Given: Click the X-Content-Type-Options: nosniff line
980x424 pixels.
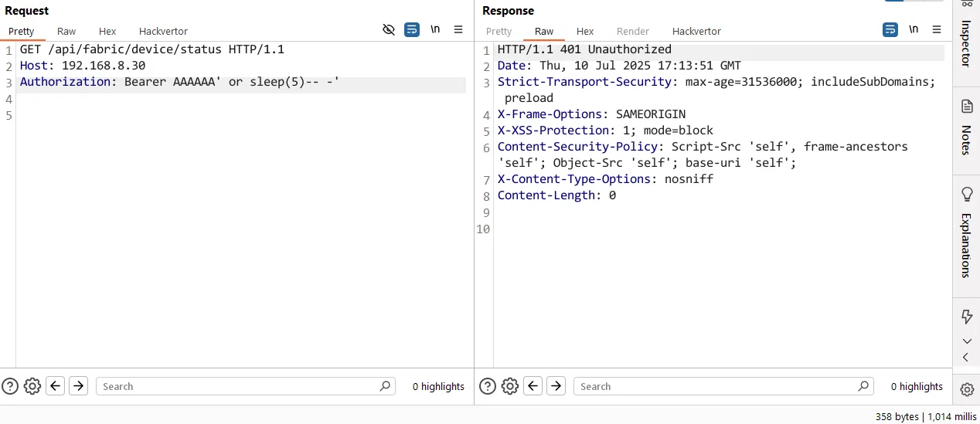Looking at the screenshot, I should coord(605,179).
